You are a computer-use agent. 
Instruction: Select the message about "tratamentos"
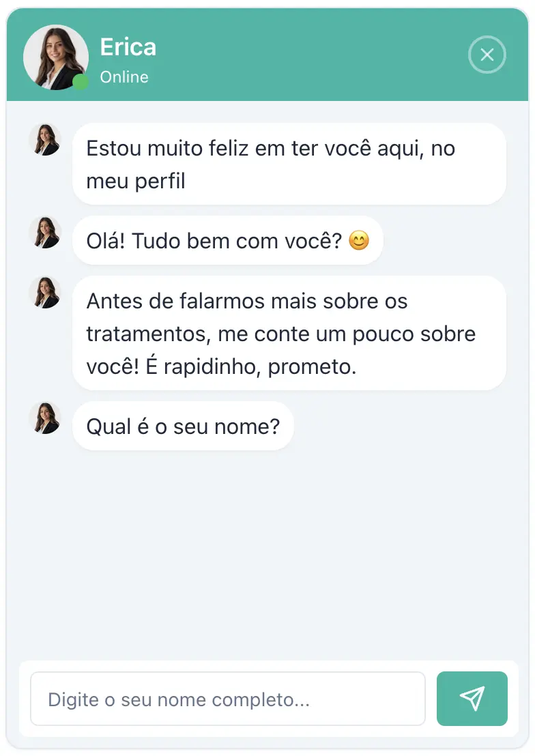click(x=289, y=333)
